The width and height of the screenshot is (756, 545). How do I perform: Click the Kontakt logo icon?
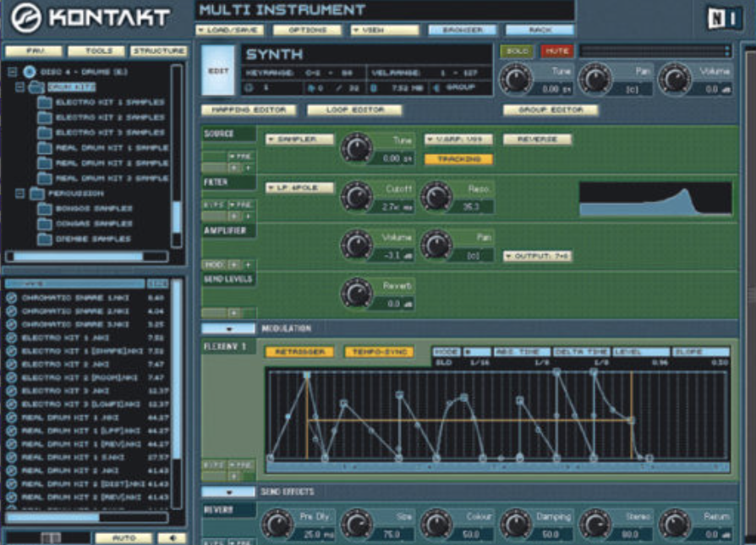[x=26, y=19]
